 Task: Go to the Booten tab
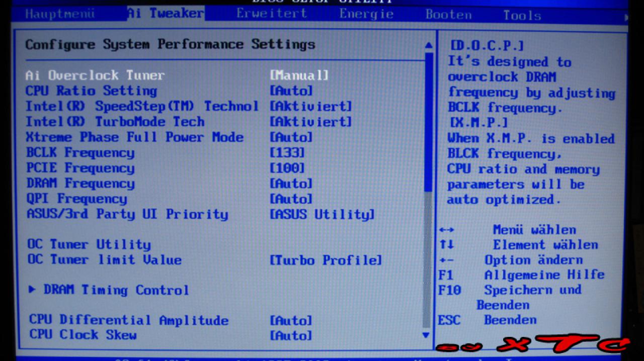point(449,14)
